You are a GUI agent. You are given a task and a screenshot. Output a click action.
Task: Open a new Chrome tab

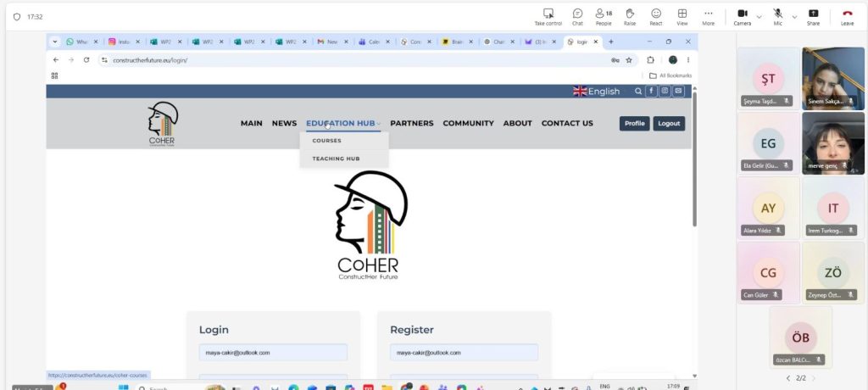point(611,42)
